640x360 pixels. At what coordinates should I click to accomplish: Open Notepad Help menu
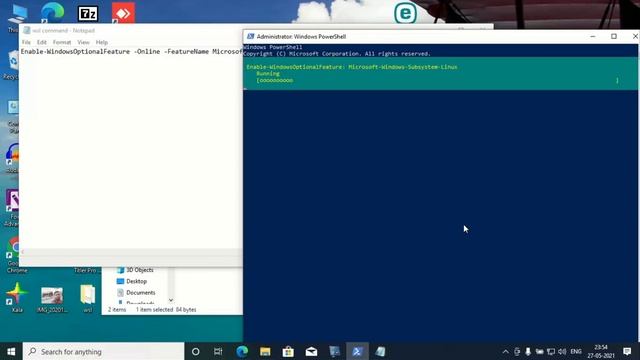tap(102, 42)
